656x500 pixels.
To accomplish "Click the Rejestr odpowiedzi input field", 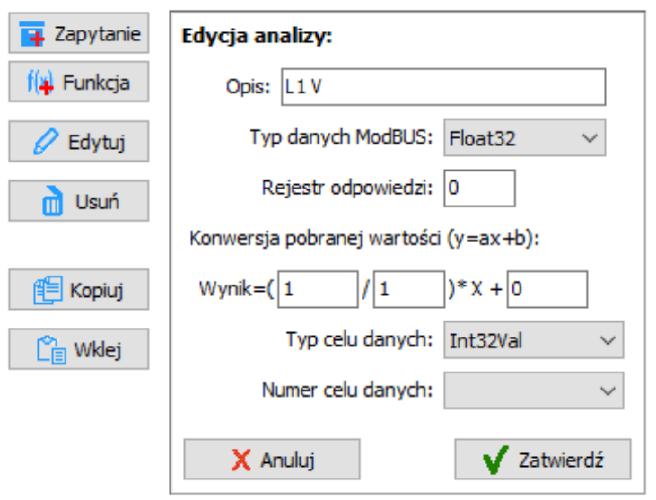I will coord(479,188).
